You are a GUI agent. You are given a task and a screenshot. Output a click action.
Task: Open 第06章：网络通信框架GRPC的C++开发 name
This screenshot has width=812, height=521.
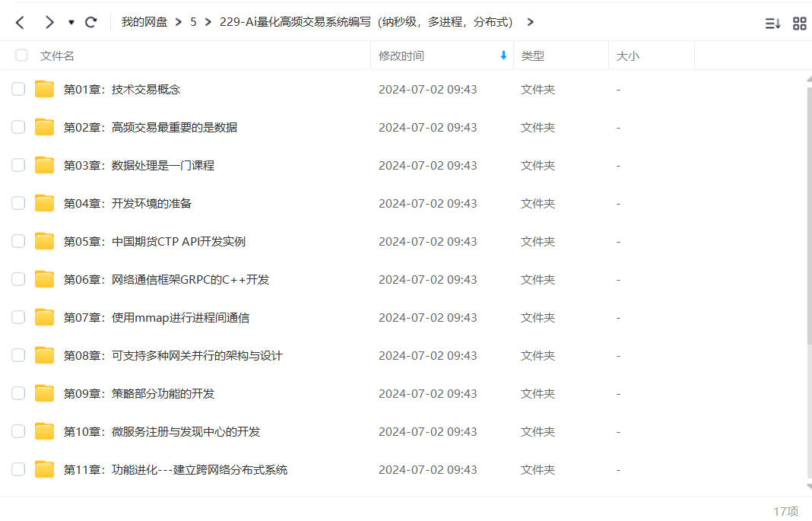167,280
